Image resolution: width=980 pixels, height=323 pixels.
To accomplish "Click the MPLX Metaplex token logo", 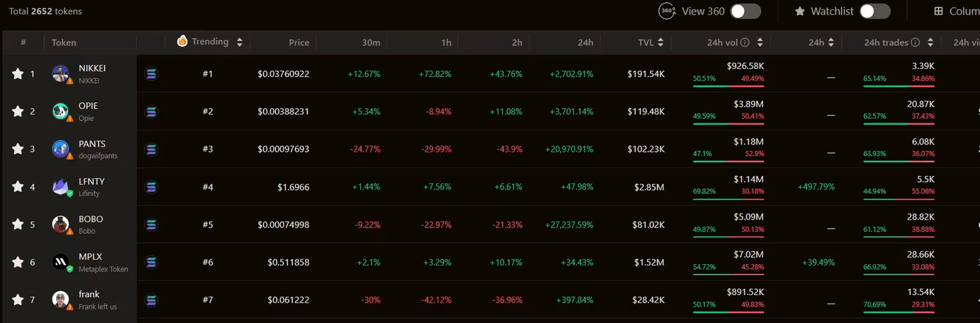I will point(61,262).
